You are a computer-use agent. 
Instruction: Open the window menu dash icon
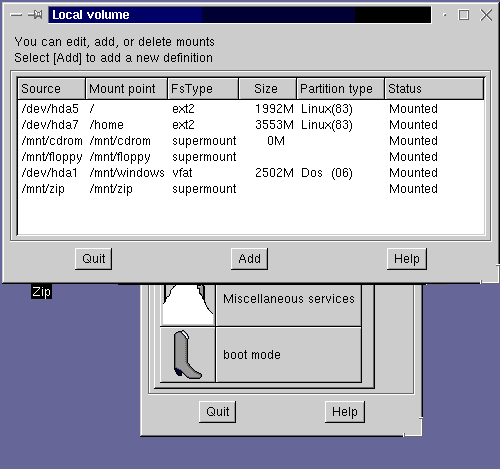point(16,15)
